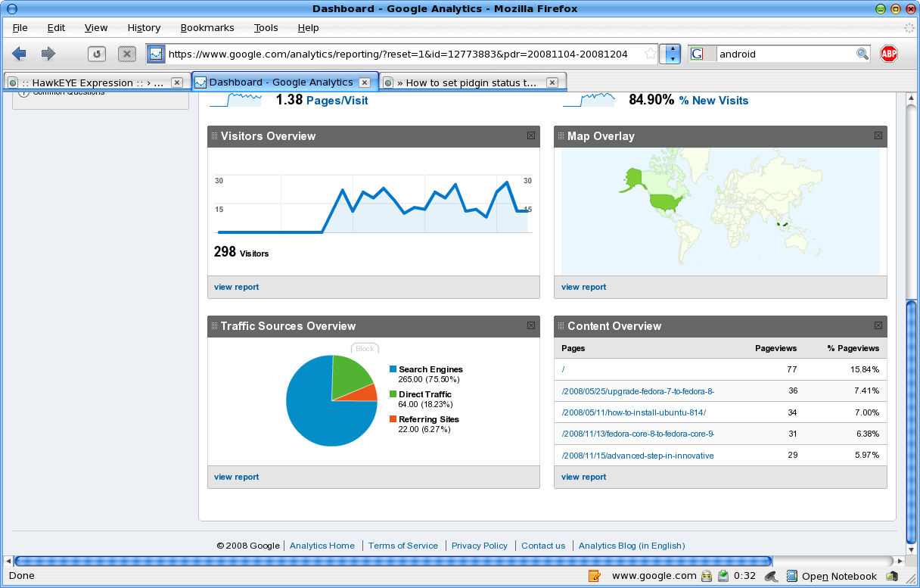Remove the Map Overlay widget
This screenshot has width=920, height=588.
878,135
